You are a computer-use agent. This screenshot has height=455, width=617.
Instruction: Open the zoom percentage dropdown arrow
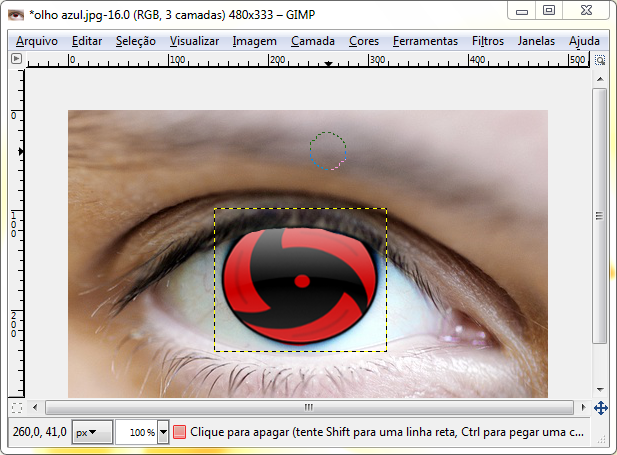pos(163,432)
